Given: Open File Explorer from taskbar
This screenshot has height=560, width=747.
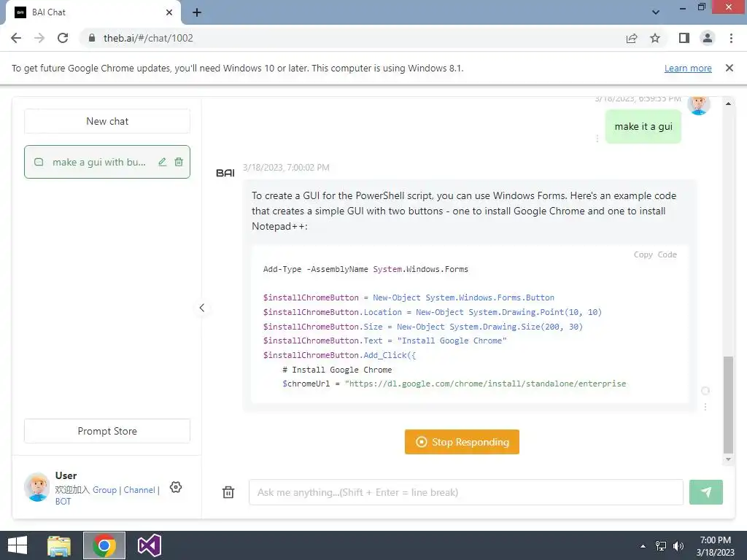Looking at the screenshot, I should click(59, 545).
